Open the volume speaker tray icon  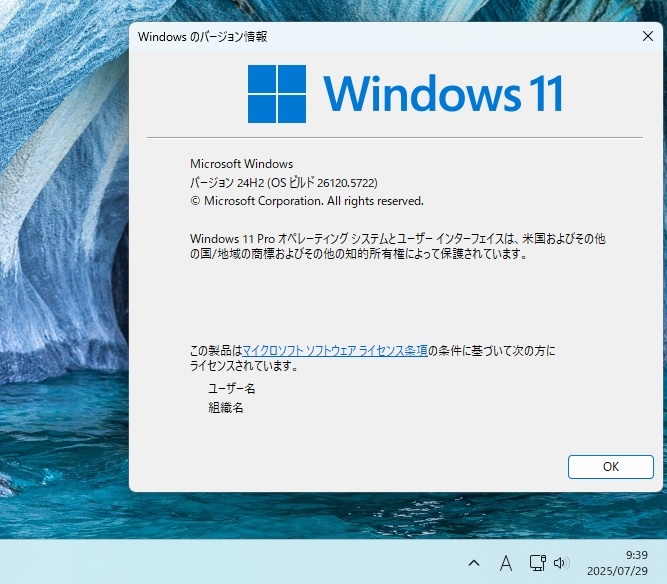click(x=561, y=563)
